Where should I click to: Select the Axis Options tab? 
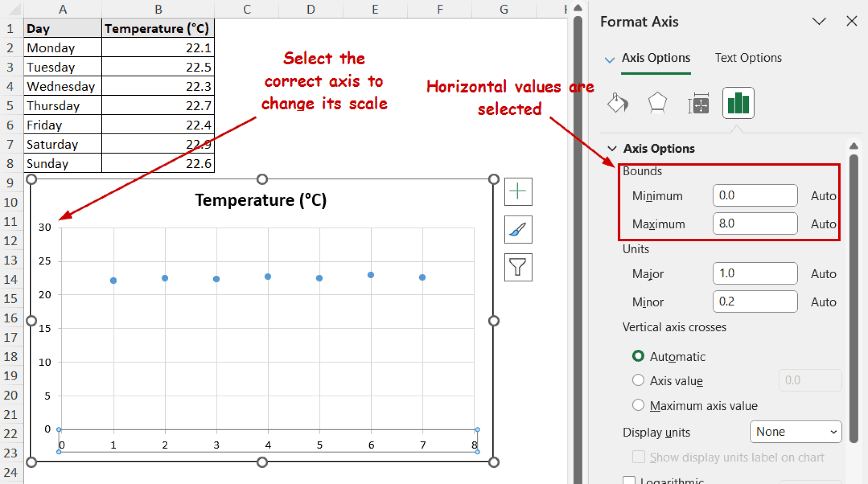(x=656, y=58)
